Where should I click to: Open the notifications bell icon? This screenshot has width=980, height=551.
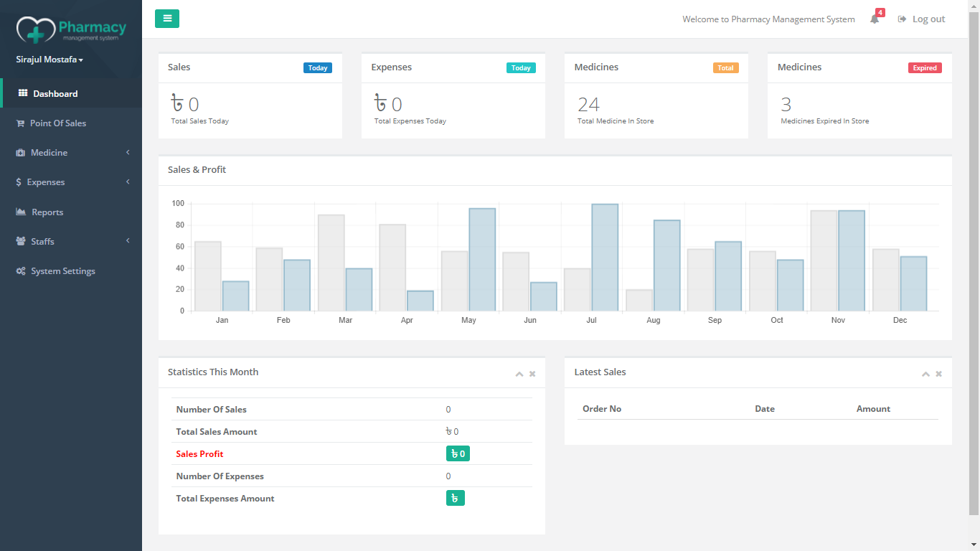[875, 19]
